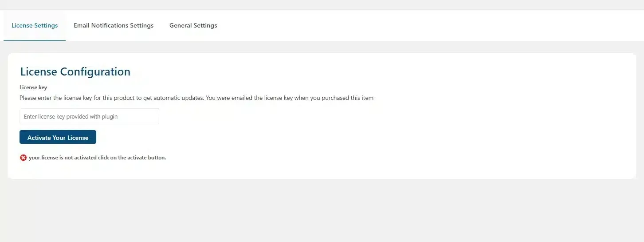Open the License Settings tab
The width and height of the screenshot is (644, 242).
(35, 25)
